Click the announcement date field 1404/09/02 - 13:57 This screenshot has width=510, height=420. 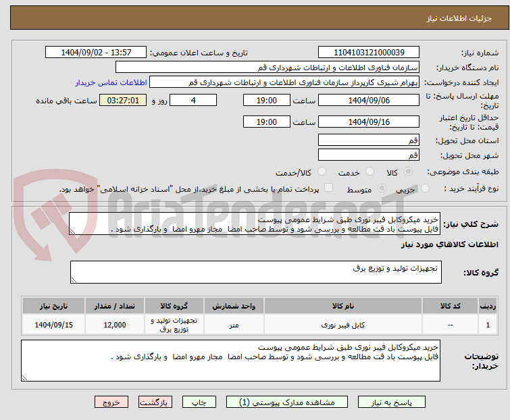tap(96, 53)
